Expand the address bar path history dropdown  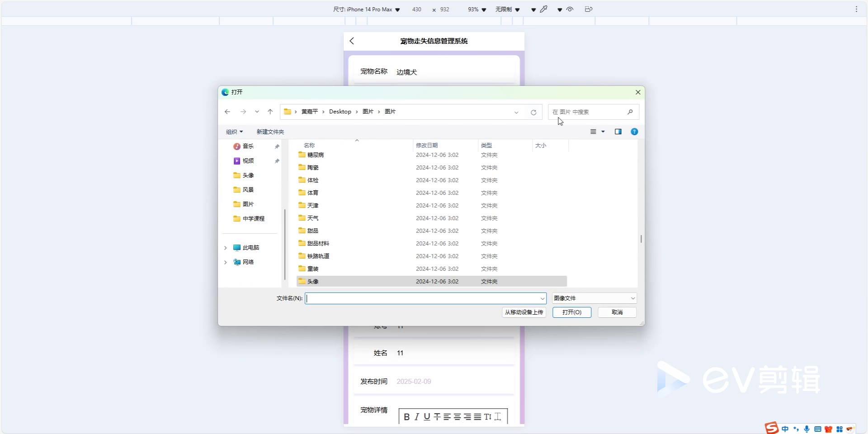pos(516,112)
